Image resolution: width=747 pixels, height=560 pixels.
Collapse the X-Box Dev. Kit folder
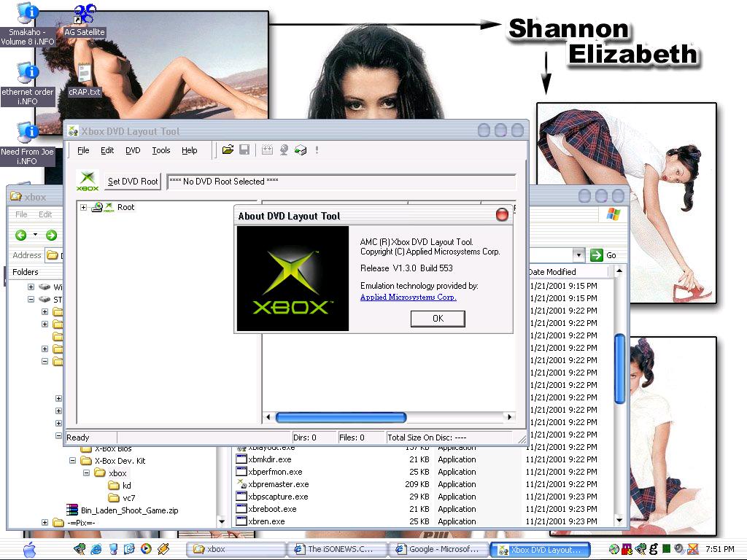(x=72, y=461)
